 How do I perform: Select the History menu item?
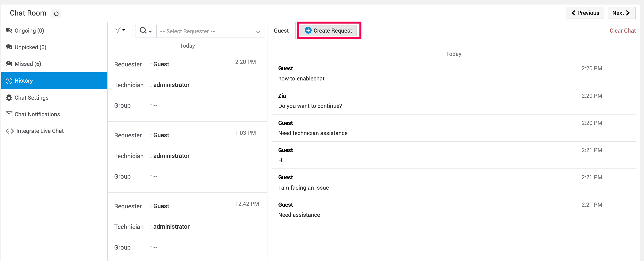click(54, 81)
